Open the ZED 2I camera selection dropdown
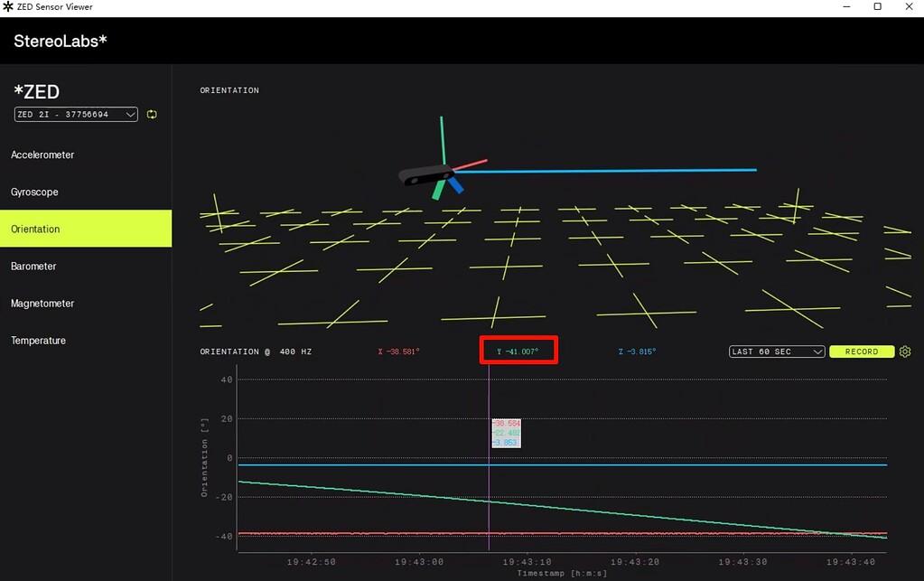The width and height of the screenshot is (924, 581). point(74,115)
